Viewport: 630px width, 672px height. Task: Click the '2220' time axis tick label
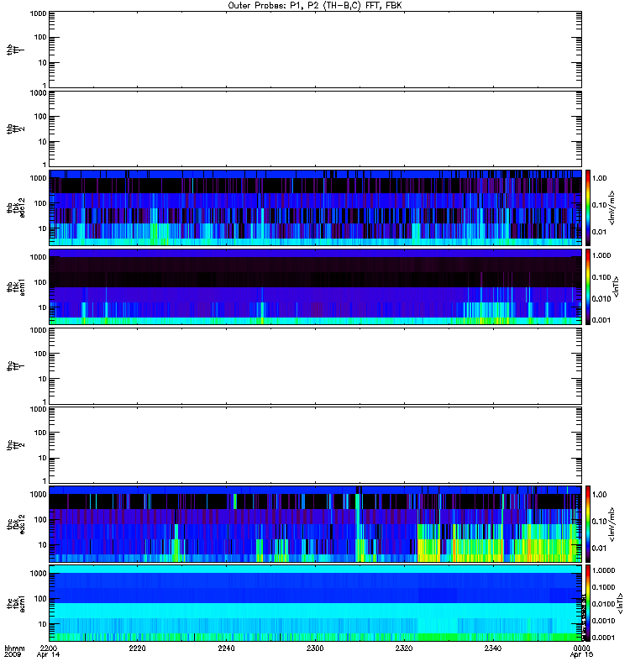(137, 648)
